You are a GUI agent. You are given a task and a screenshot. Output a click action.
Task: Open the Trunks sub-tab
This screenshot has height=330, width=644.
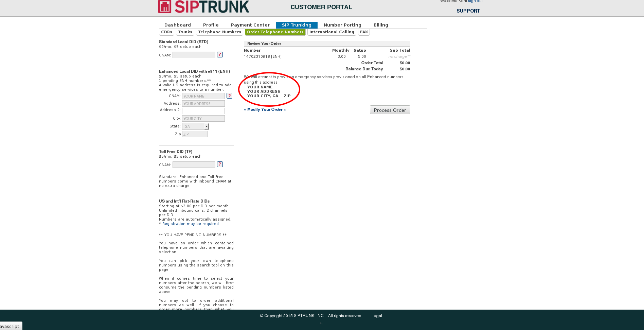[185, 32]
